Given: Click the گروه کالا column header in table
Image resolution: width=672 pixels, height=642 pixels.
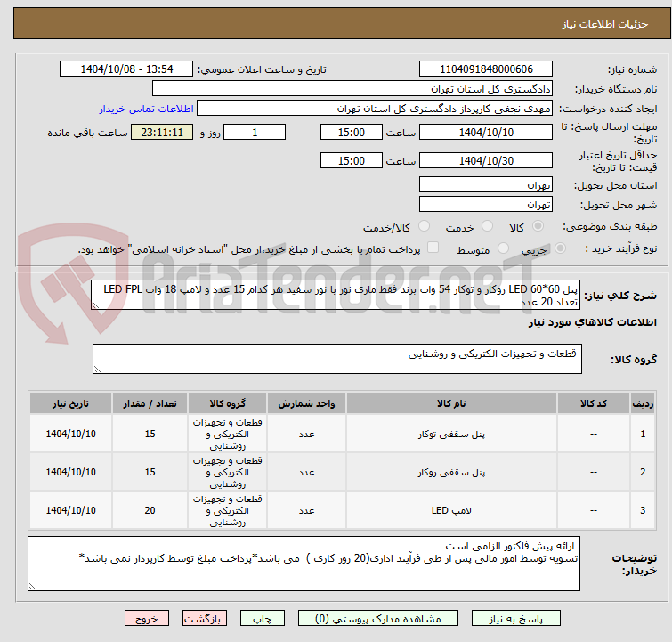Looking at the screenshot, I should click(227, 403).
